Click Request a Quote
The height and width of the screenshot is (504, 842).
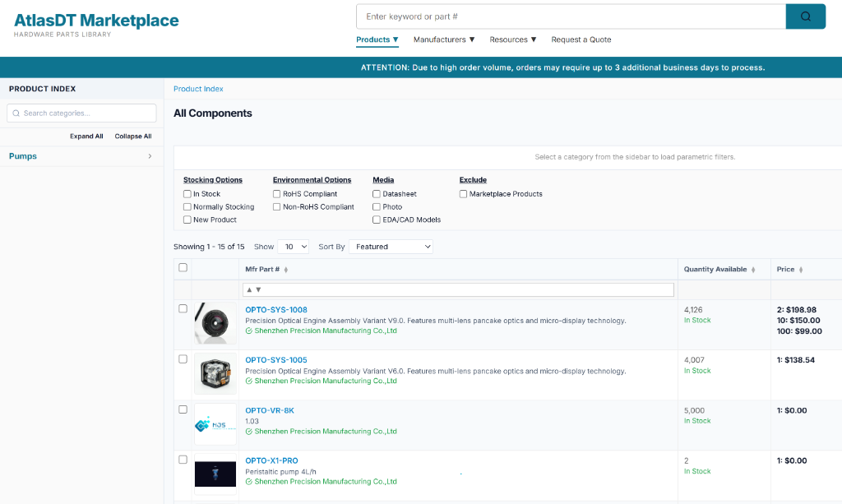pos(581,39)
